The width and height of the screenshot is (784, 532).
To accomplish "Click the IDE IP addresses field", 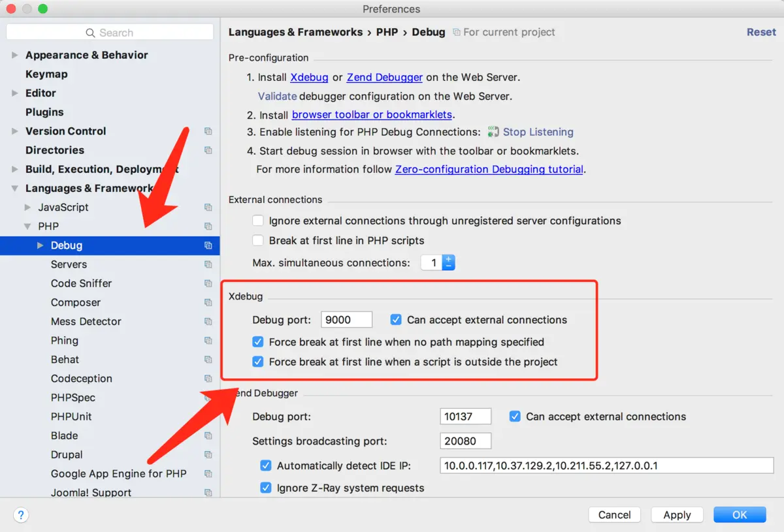I will pyautogui.click(x=607, y=465).
